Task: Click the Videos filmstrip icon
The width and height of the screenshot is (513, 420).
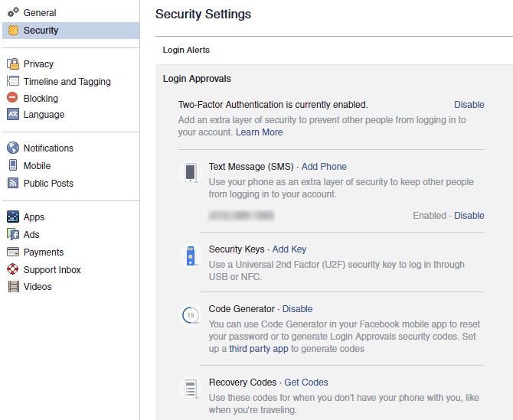Action: click(14, 287)
